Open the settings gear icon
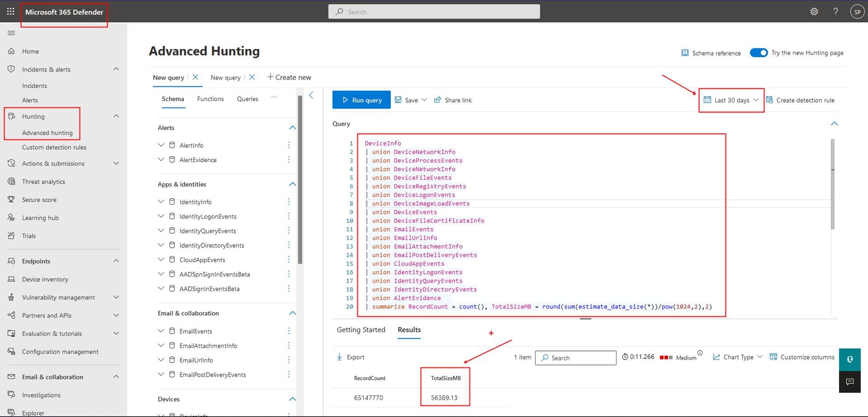 (814, 12)
